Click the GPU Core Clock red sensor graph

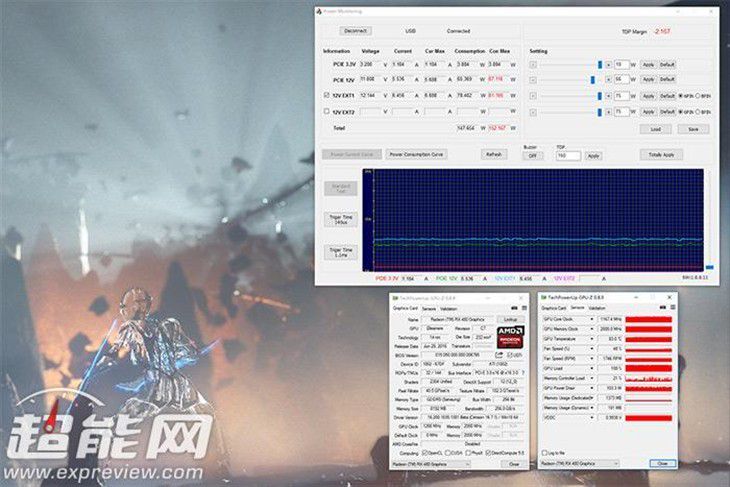(649, 319)
